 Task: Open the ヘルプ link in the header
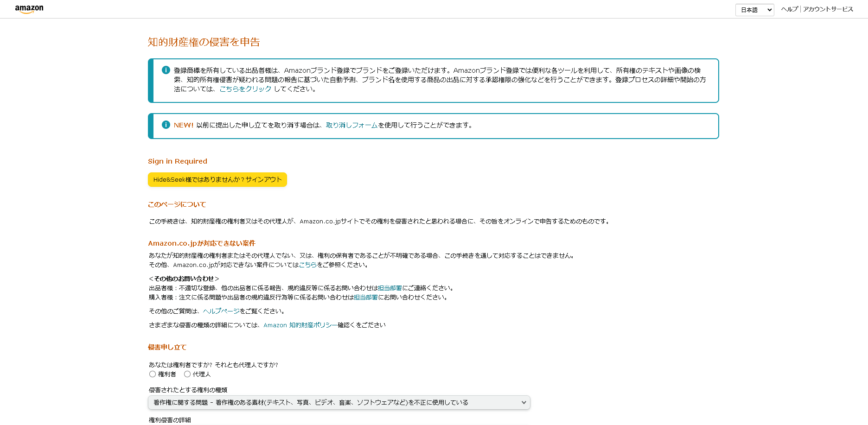[789, 9]
